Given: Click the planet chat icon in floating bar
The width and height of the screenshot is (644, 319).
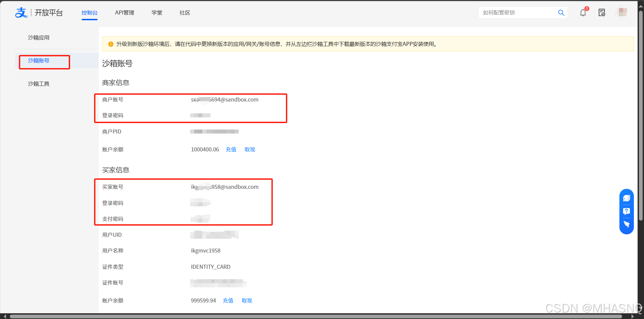Looking at the screenshot, I should point(626,198).
